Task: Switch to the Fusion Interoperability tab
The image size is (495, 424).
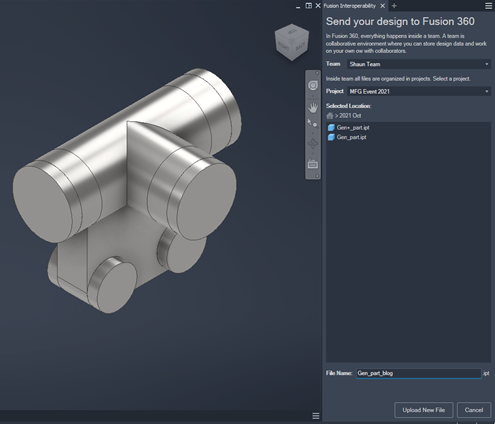Action: point(350,6)
